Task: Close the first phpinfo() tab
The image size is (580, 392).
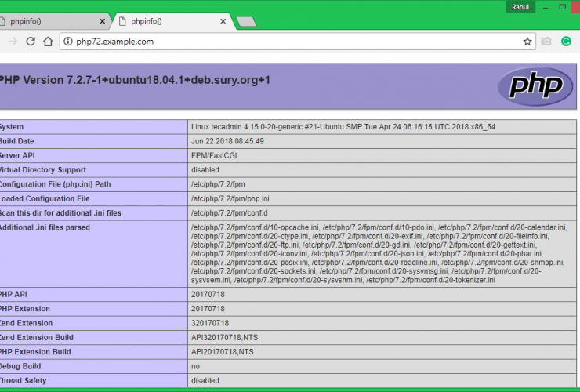Action: point(103,20)
